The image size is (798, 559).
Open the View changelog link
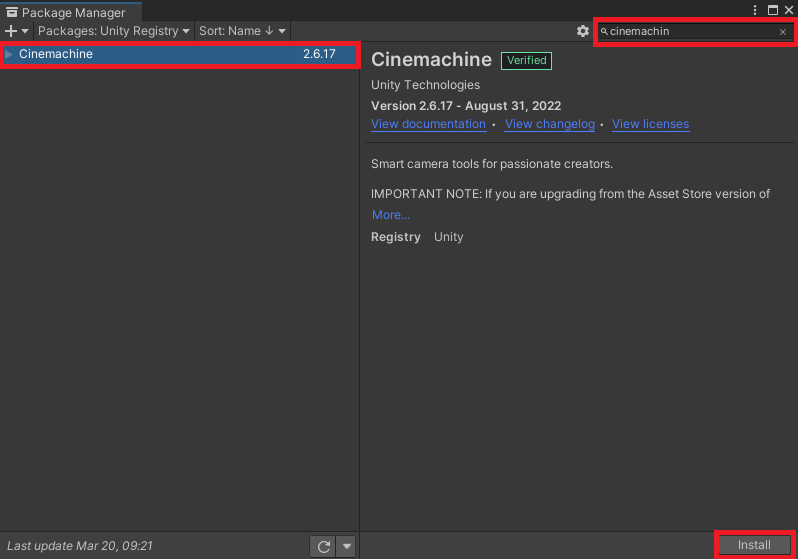pyautogui.click(x=549, y=124)
